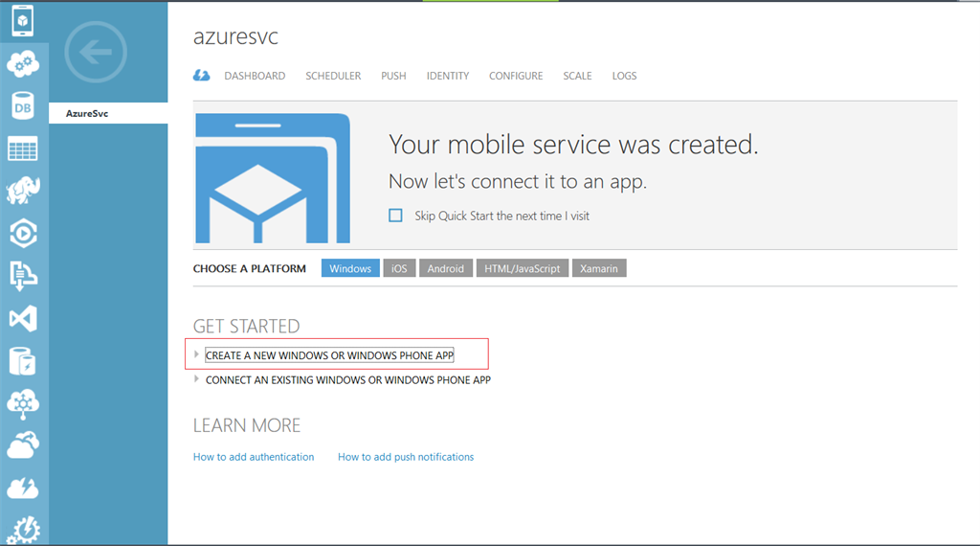Open Recovery Services cloud-arrow icon

pyautogui.click(x=23, y=445)
